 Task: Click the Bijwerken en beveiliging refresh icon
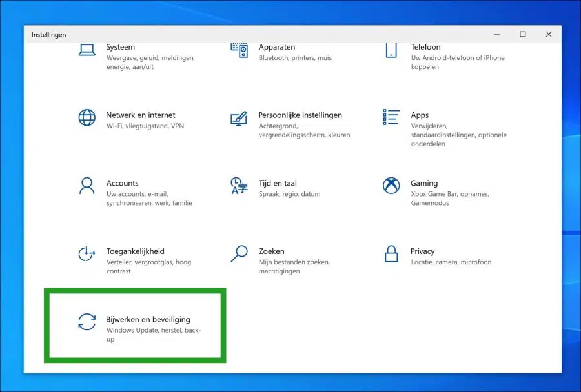click(87, 322)
